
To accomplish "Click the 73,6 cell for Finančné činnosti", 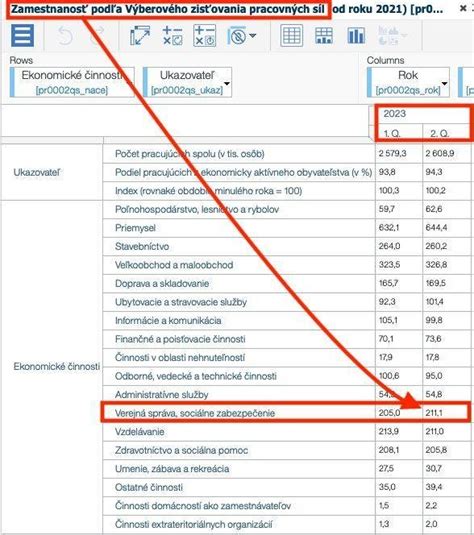I will [447, 339].
